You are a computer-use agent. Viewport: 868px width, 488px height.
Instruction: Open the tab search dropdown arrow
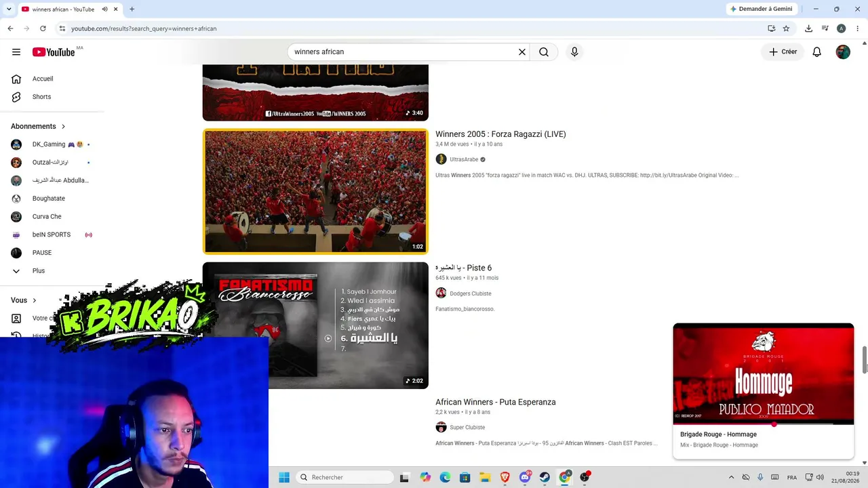(9, 9)
